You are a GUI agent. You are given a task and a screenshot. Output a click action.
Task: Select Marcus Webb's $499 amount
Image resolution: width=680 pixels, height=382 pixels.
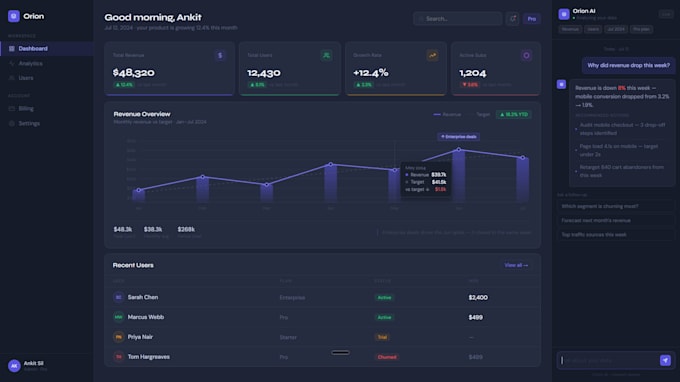coord(476,317)
